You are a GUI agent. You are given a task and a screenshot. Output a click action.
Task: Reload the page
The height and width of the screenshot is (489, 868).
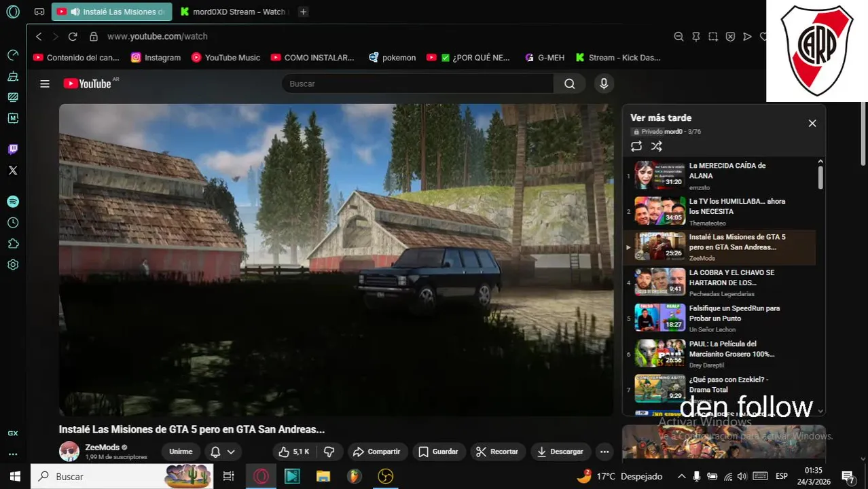73,37
